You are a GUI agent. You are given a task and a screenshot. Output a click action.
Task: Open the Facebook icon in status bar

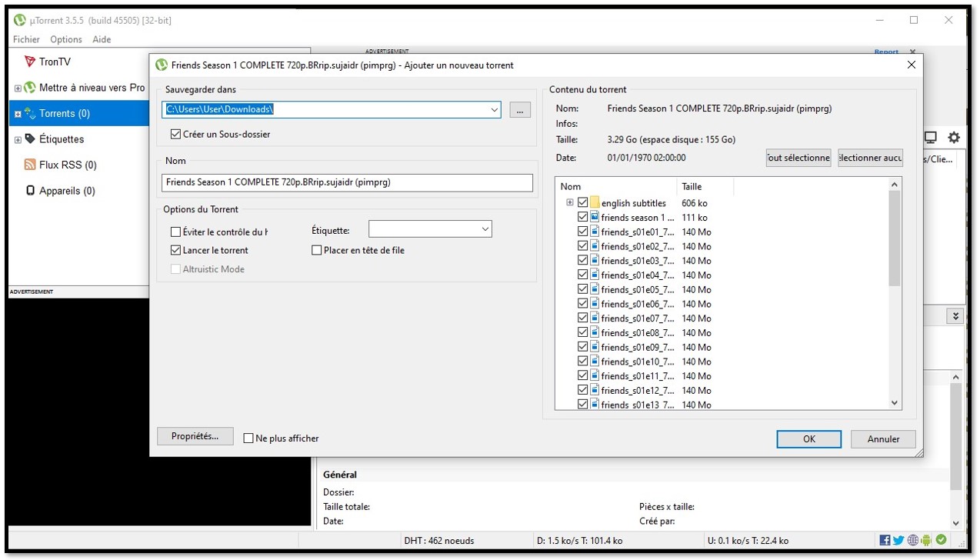(885, 540)
